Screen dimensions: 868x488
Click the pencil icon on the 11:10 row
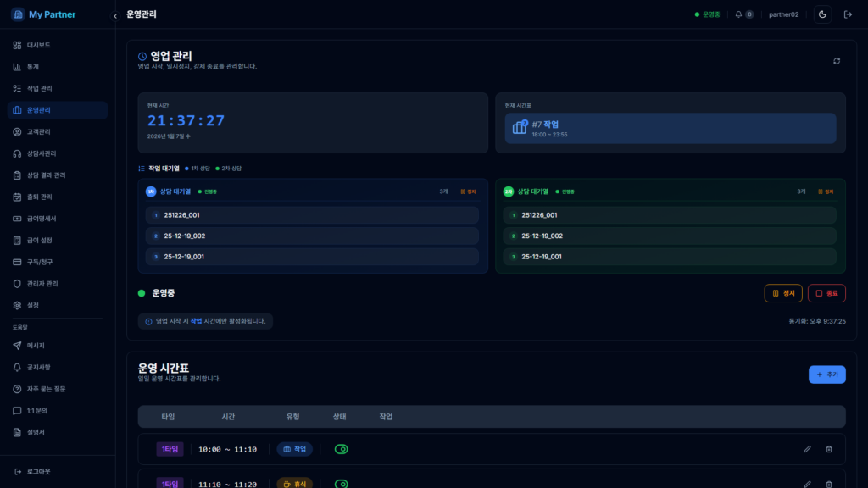click(x=807, y=484)
